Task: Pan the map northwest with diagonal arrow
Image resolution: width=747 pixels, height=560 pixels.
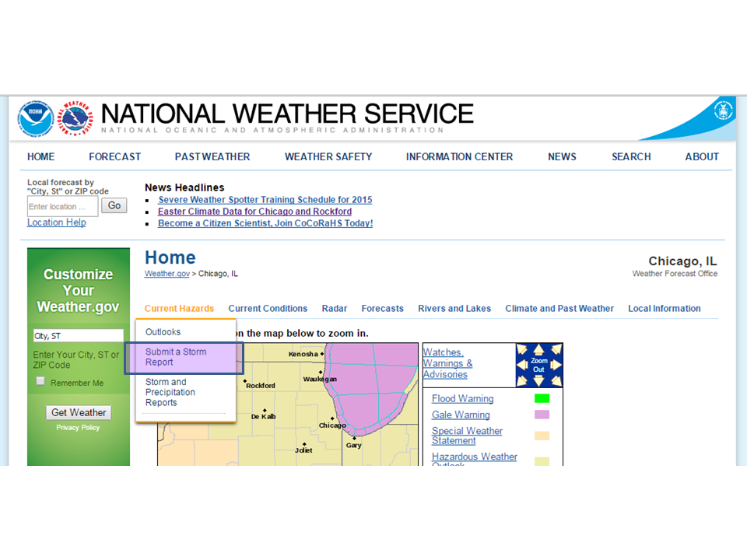Action: (522, 350)
